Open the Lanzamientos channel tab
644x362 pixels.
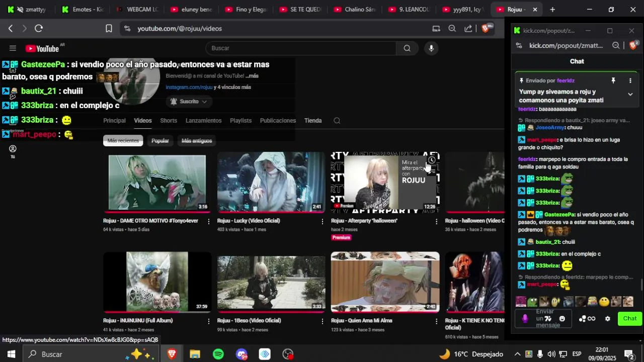(203, 121)
